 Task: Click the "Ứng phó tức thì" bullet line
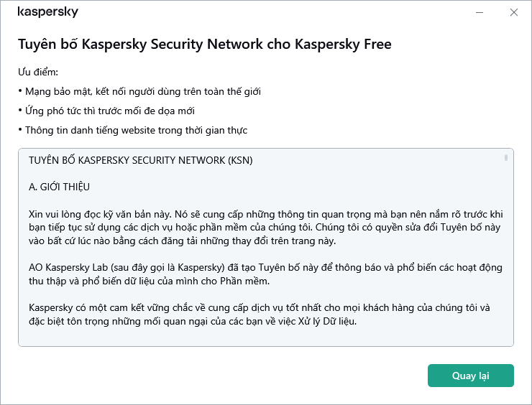click(109, 111)
